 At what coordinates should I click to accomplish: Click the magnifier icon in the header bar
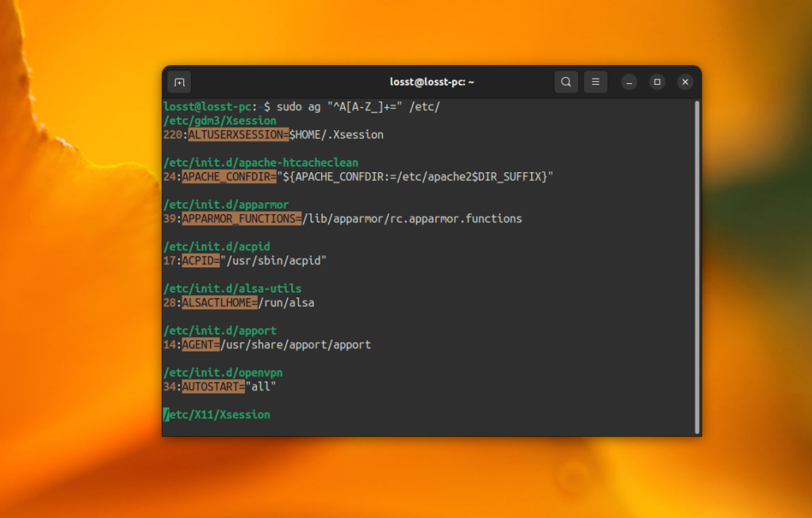[566, 82]
